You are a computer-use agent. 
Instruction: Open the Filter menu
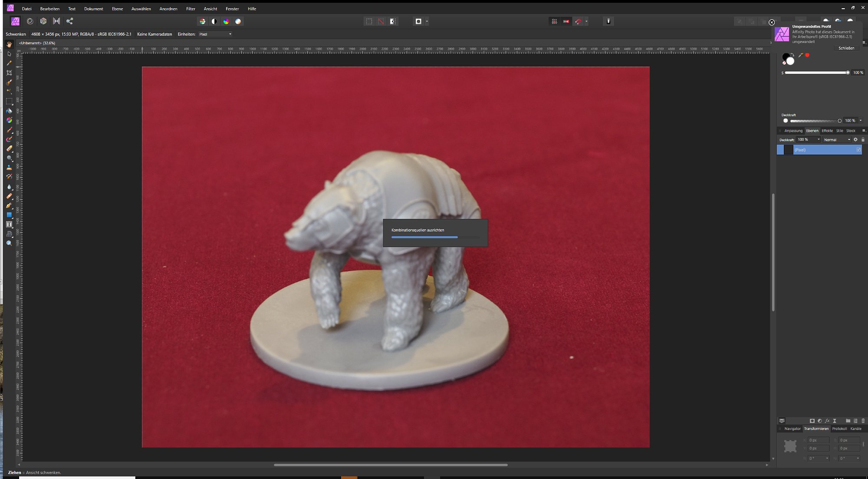191,9
